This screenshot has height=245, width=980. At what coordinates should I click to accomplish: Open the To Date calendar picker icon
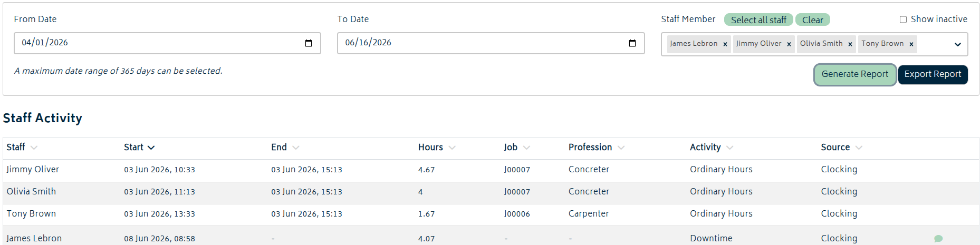pos(632,43)
